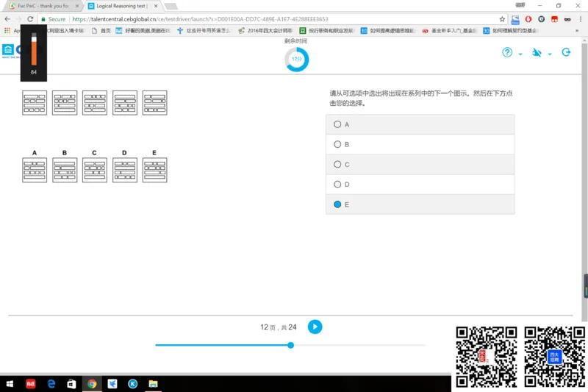
Task: Click answer figure D thumbnail
Action: point(124,170)
